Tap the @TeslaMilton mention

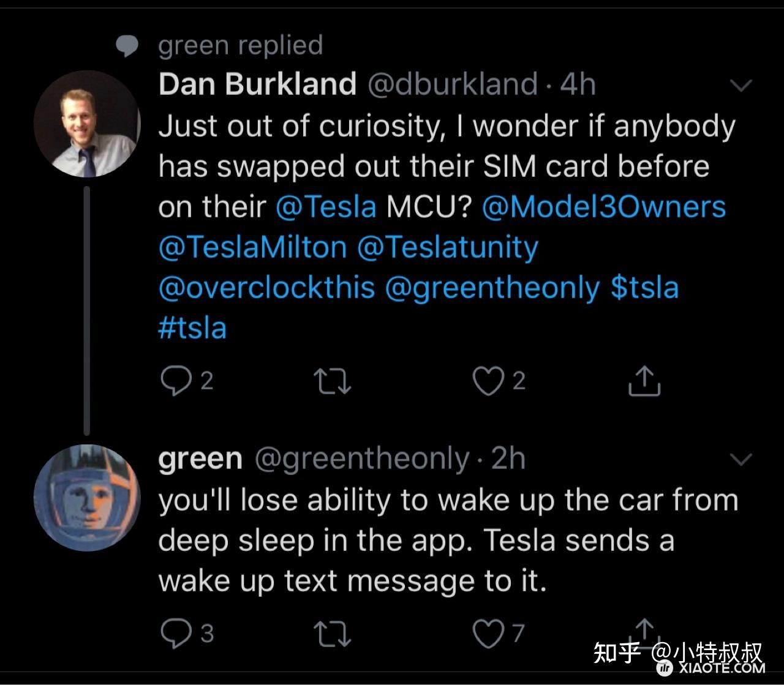pyautogui.click(x=252, y=247)
